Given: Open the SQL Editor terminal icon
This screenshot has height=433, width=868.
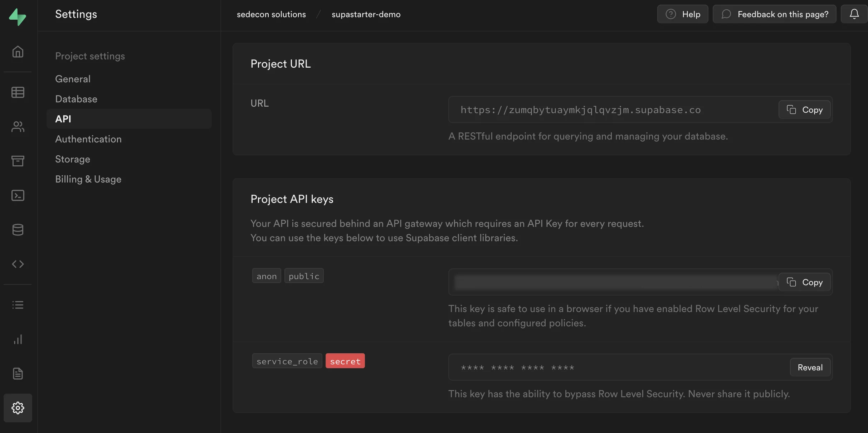Looking at the screenshot, I should [x=18, y=195].
